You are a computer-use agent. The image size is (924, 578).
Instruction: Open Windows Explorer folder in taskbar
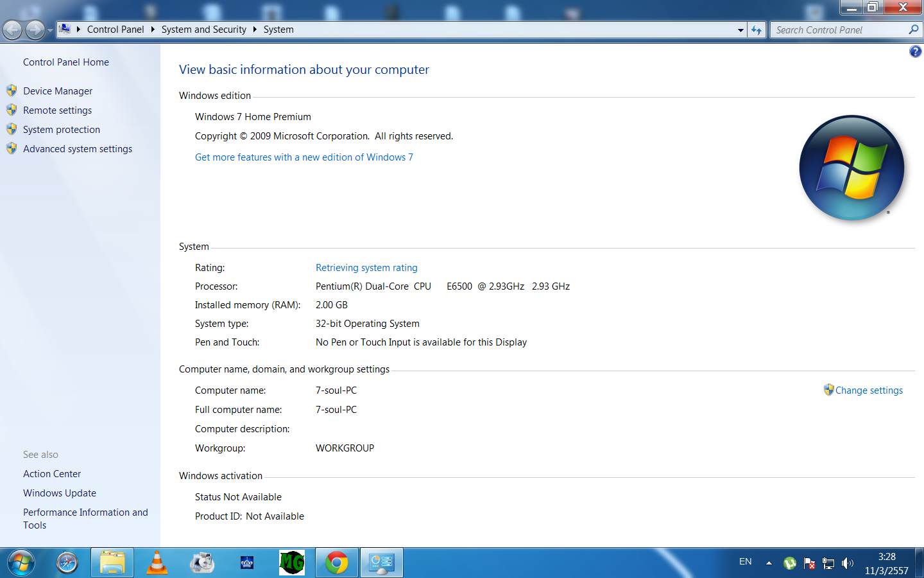click(112, 563)
